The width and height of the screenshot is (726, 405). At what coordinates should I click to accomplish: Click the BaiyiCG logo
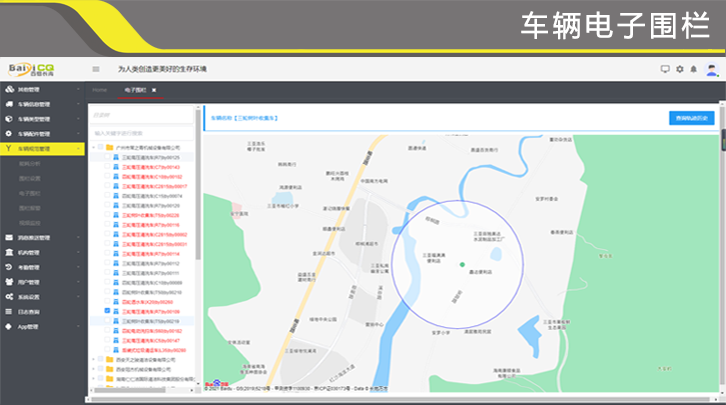[32, 68]
